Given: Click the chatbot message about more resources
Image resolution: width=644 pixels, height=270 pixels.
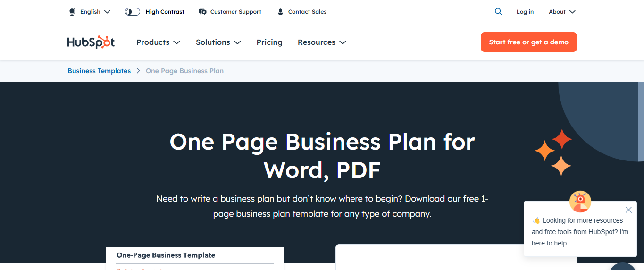Looking at the screenshot, I should point(580,232).
